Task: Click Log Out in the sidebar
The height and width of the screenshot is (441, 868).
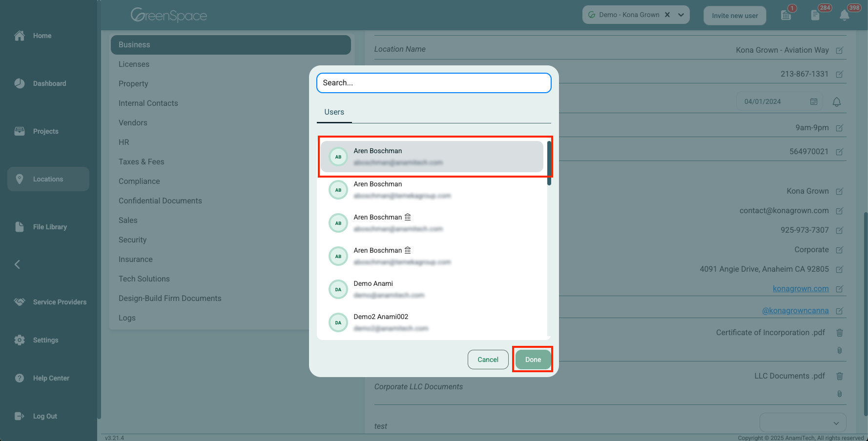Action: (36, 416)
